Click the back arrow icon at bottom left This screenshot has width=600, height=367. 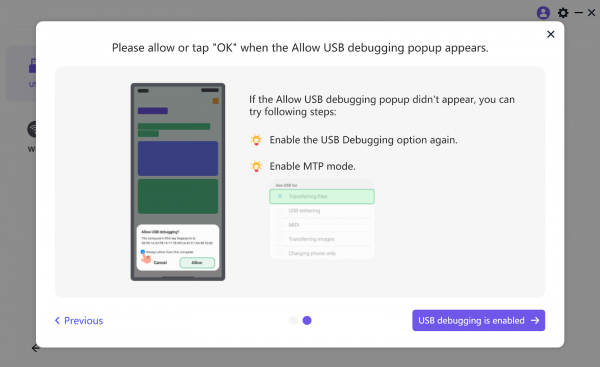[x=36, y=348]
